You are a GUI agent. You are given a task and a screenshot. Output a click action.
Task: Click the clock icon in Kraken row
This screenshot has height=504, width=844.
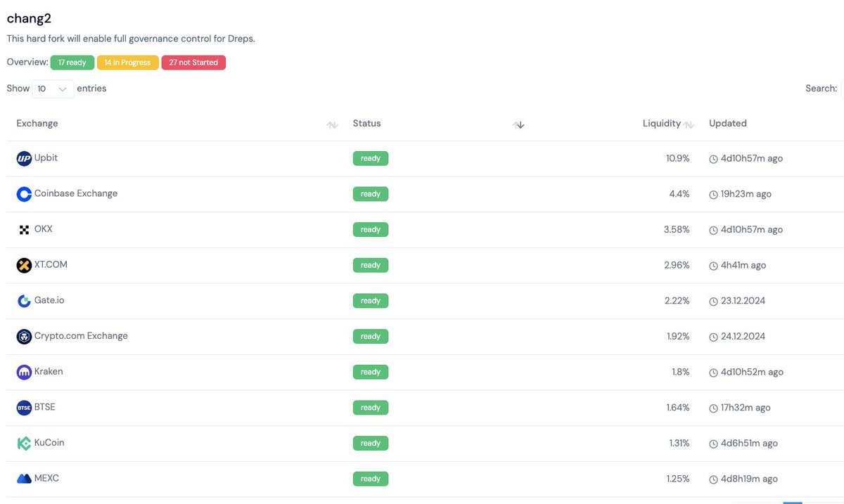(x=713, y=373)
